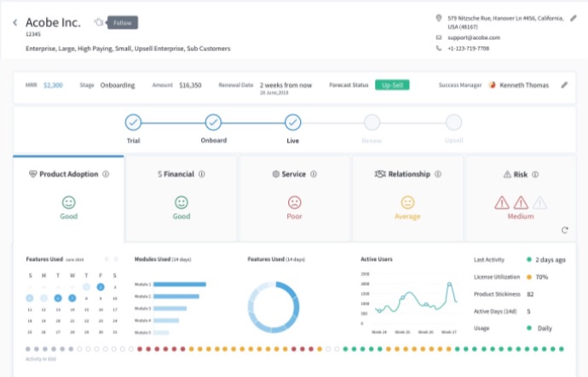The height and width of the screenshot is (377, 588).
Task: Click the first red warning triangle under Risk
Action: click(502, 203)
